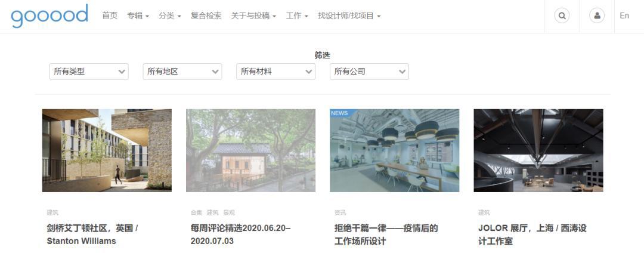Open the 所有材料 filter dropdown
Image resolution: width=644 pixels, height=253 pixels.
(x=276, y=72)
